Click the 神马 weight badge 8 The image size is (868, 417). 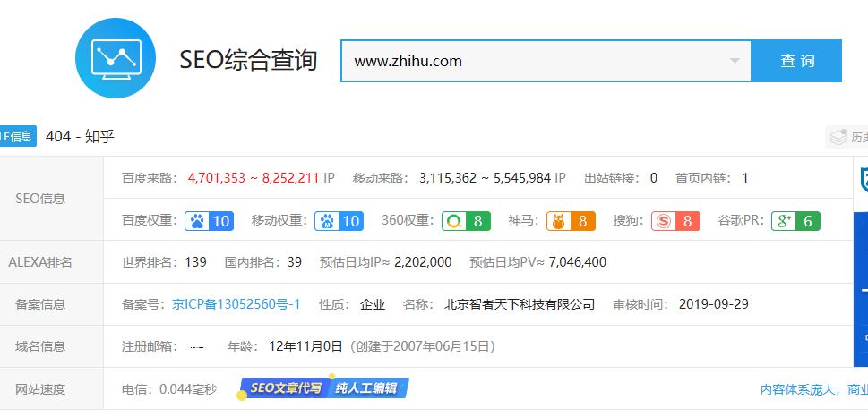tap(571, 221)
